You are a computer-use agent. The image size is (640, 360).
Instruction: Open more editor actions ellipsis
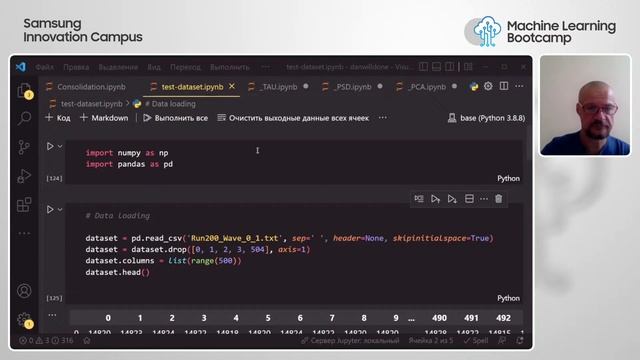tap(519, 87)
